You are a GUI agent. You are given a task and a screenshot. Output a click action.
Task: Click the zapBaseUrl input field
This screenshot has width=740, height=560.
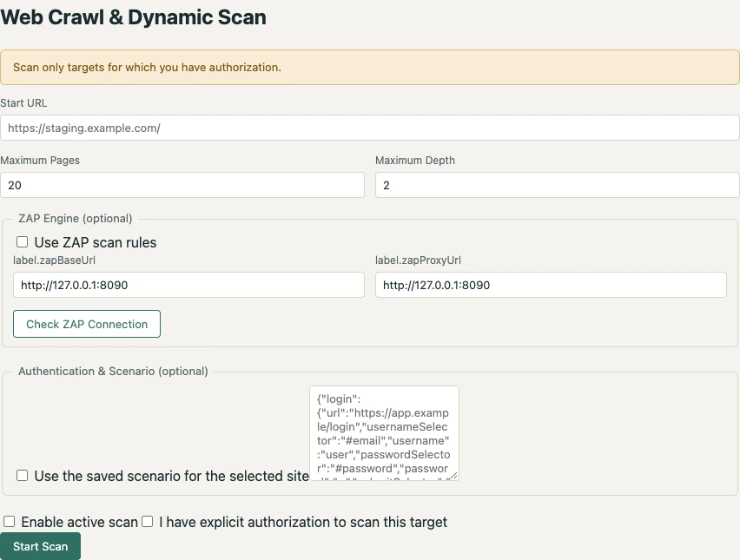(x=188, y=285)
